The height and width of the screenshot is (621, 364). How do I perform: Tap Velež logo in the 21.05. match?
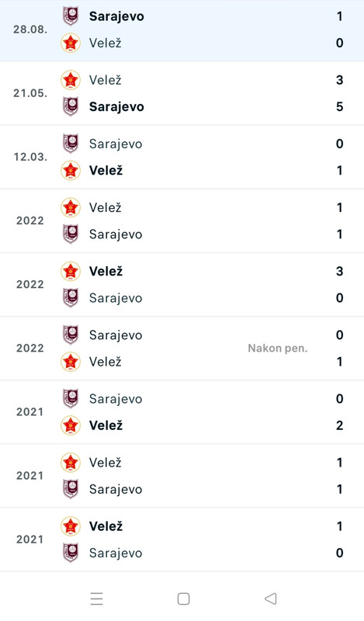(x=71, y=80)
